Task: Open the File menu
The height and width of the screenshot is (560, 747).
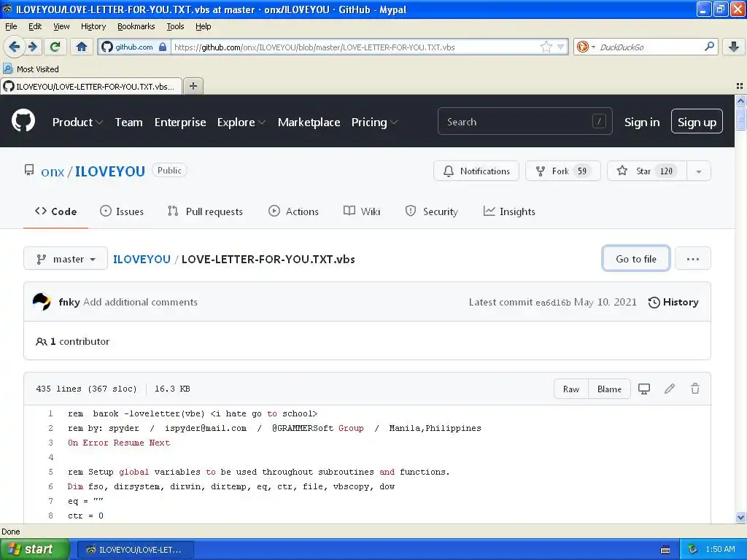Action: pos(11,26)
